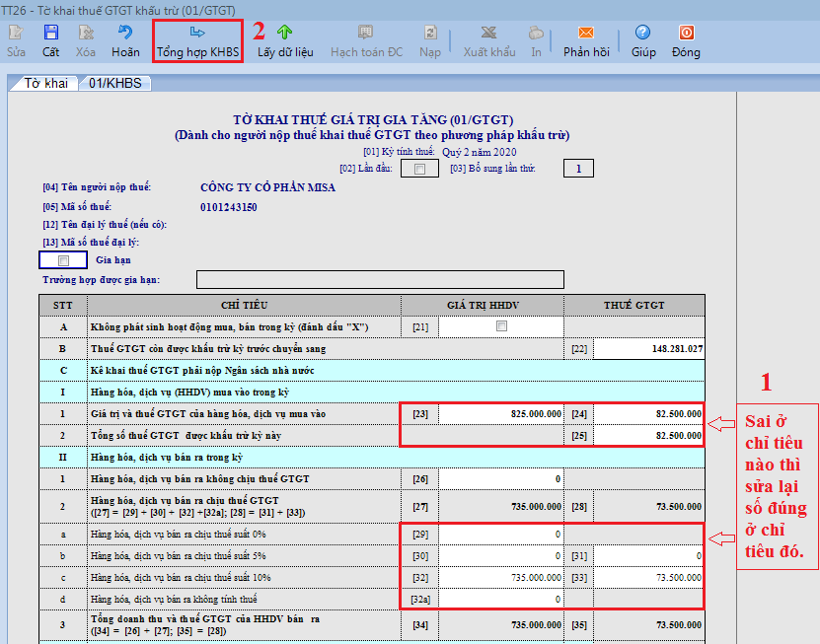Open the 01/KHBS tab
The width and height of the screenshot is (820, 644).
(115, 83)
